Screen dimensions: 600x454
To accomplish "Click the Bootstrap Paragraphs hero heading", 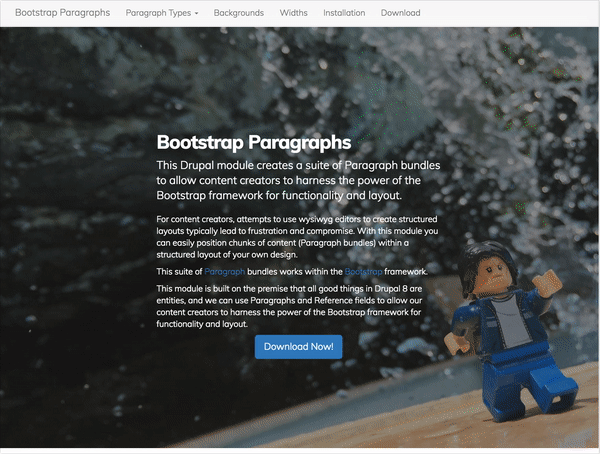I will 254,142.
